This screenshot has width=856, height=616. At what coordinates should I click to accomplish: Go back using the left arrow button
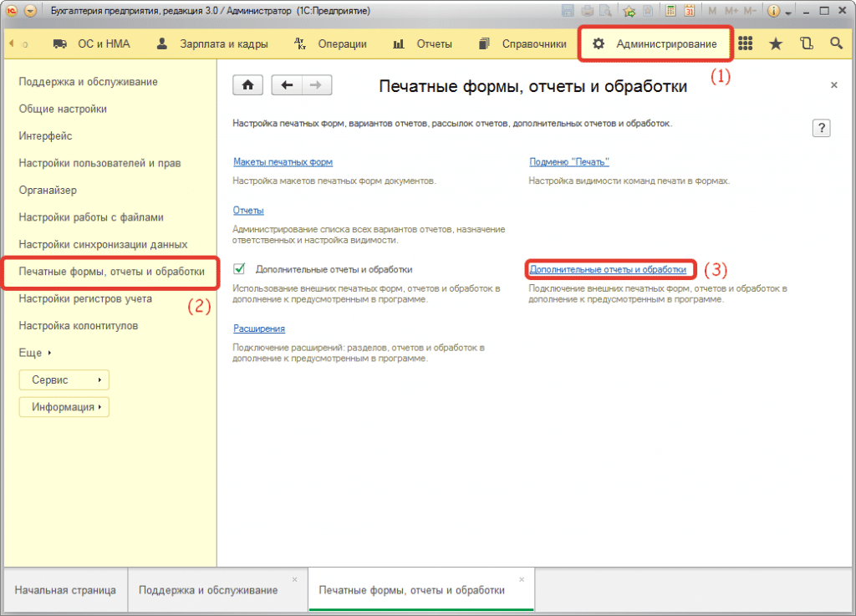[x=287, y=85]
